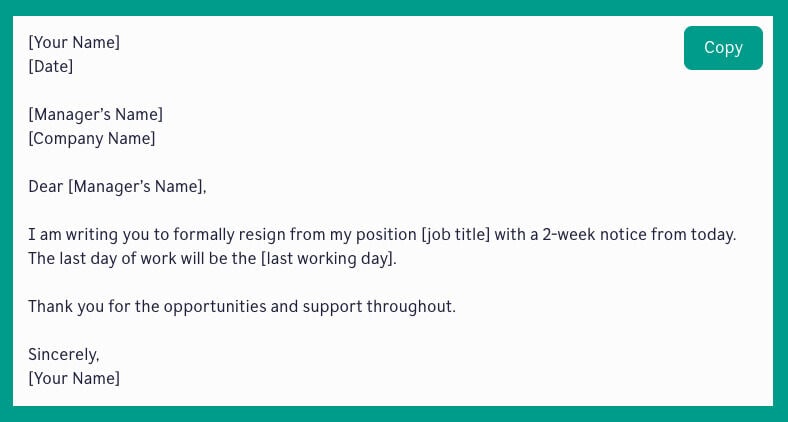Click the [Manager's Name] line above Company Name

click(95, 114)
